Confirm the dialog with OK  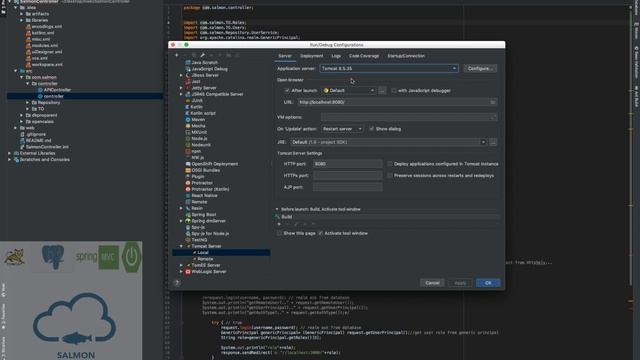click(x=488, y=283)
